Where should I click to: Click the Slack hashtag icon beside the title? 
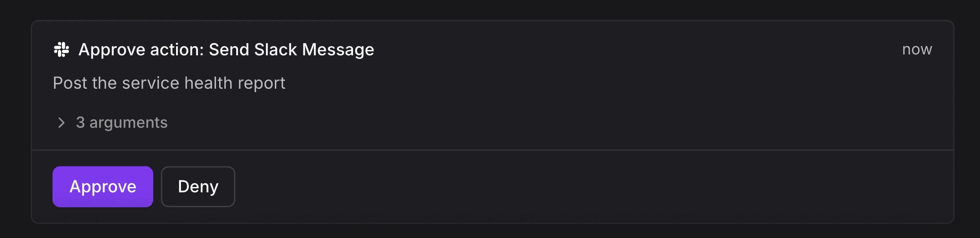(x=61, y=50)
